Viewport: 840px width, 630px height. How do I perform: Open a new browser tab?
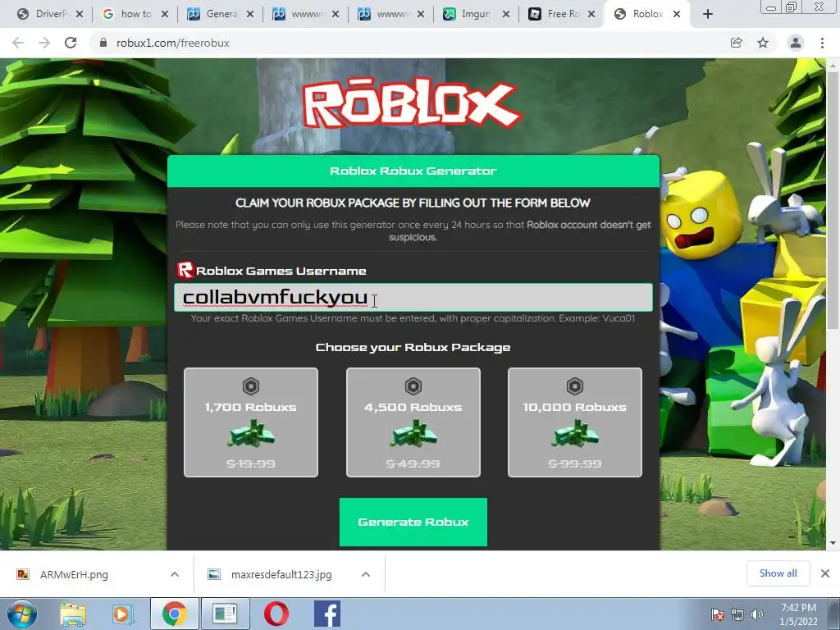pos(708,15)
